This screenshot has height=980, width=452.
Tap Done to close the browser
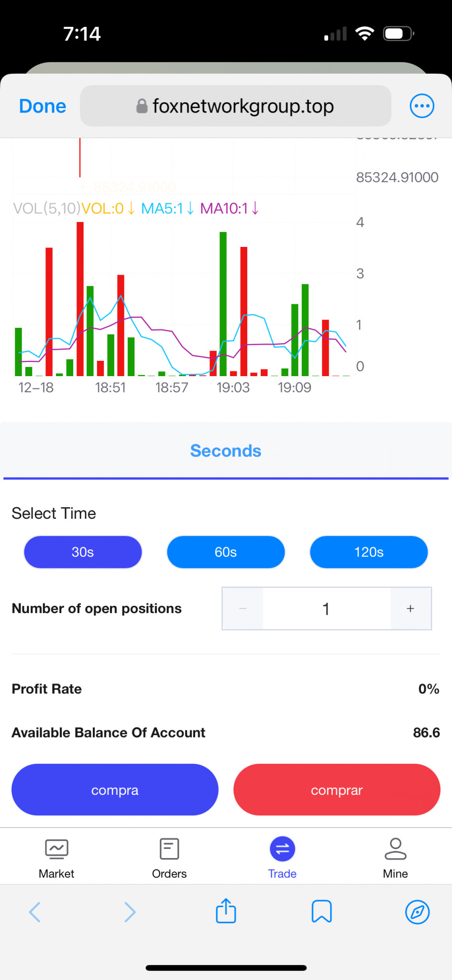click(x=43, y=106)
